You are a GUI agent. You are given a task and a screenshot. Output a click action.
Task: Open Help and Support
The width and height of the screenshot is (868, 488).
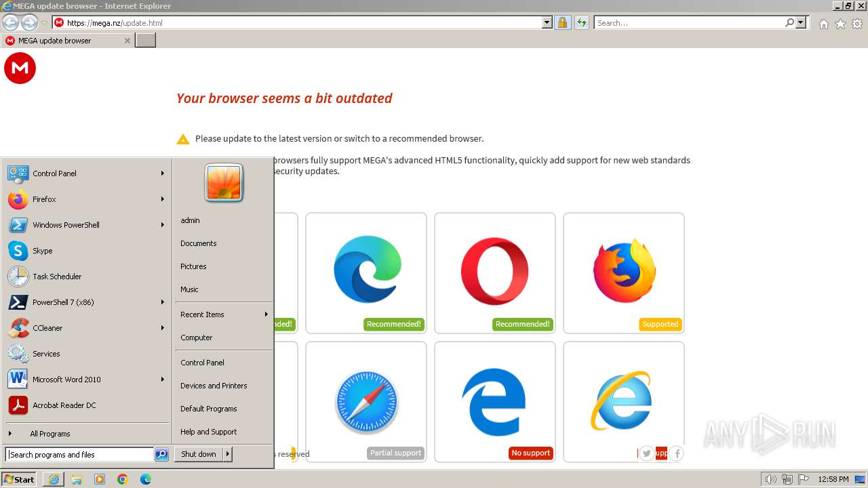pos(224,432)
